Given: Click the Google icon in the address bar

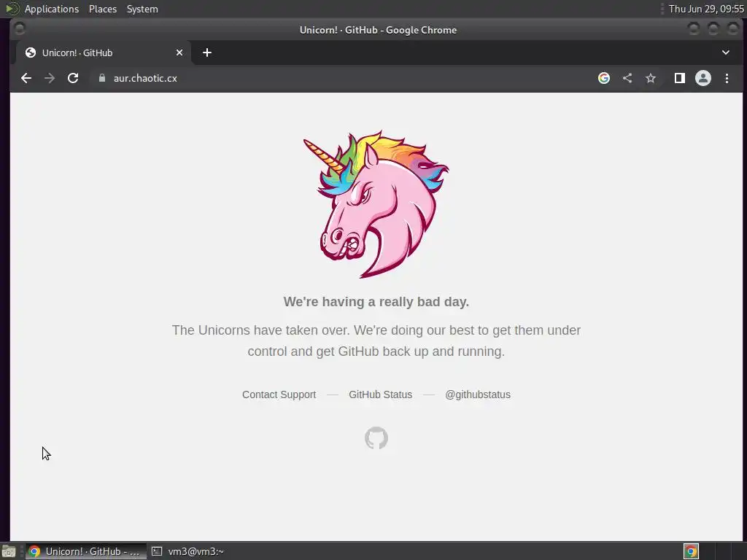Looking at the screenshot, I should [x=603, y=78].
